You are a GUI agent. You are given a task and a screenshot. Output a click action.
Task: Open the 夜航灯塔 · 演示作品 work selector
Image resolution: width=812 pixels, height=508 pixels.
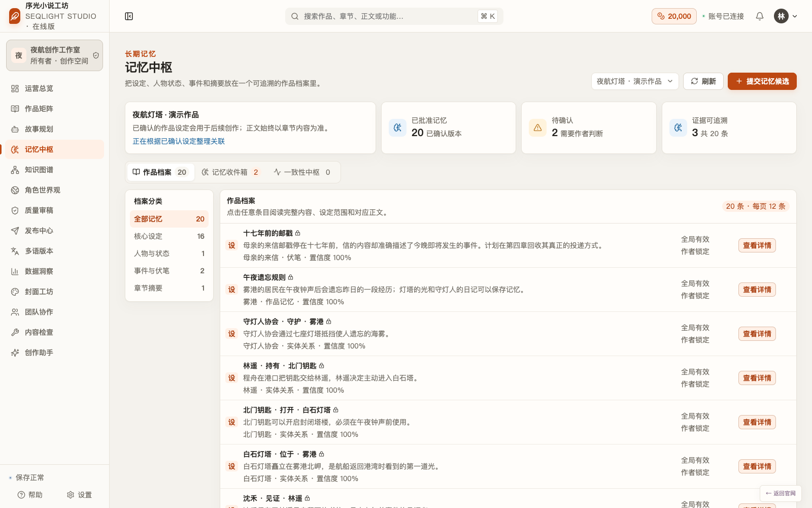[635, 81]
